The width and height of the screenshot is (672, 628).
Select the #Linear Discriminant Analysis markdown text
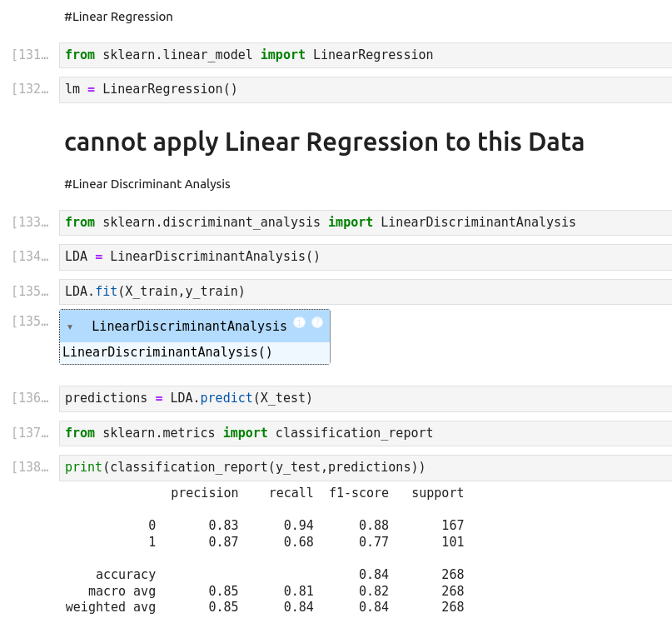(147, 184)
